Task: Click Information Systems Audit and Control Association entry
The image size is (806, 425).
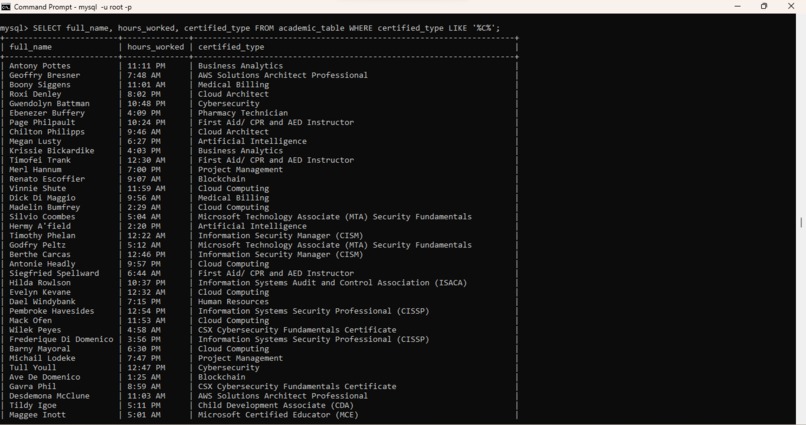Action: coord(333,283)
